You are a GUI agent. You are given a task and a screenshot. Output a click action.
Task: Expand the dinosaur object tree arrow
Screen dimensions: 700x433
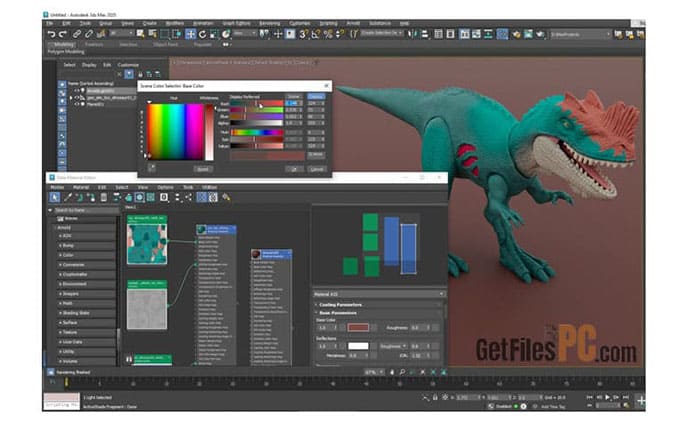[x=71, y=97]
